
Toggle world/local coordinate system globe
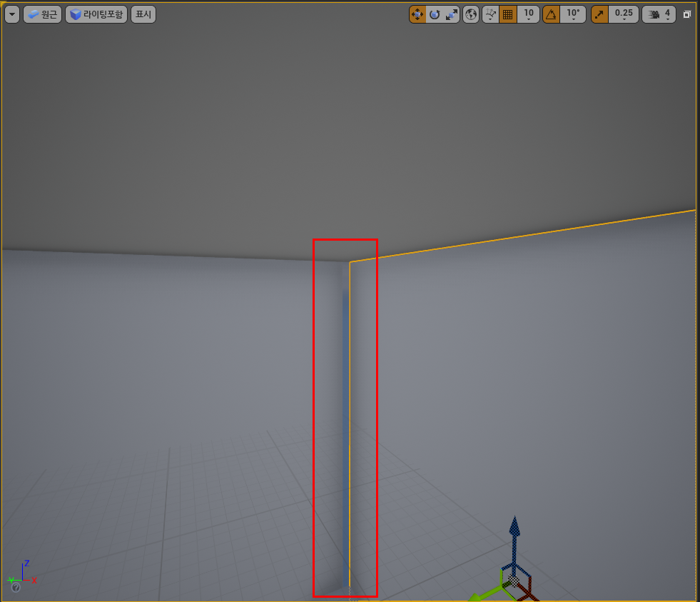470,14
